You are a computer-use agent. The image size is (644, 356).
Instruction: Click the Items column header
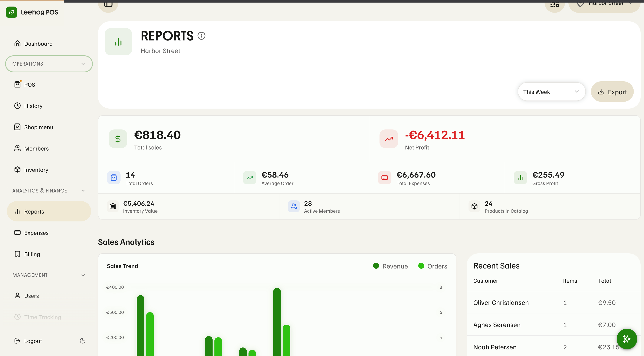570,281
